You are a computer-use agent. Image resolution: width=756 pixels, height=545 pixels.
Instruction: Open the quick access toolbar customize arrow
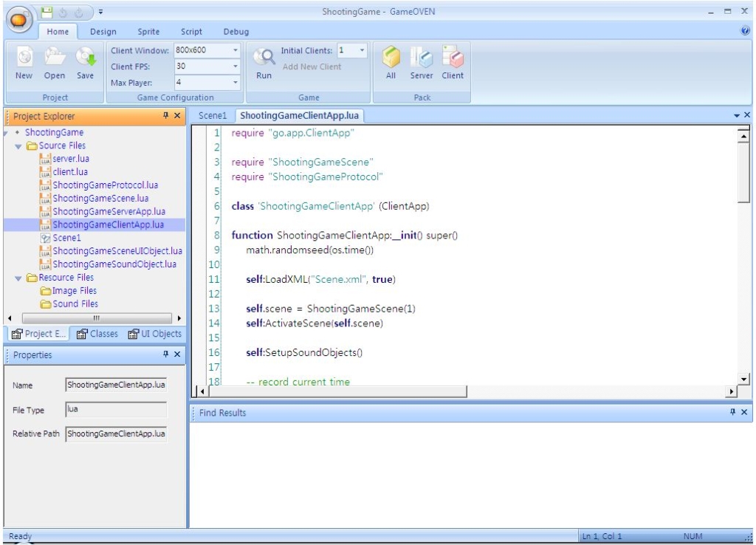pos(100,12)
